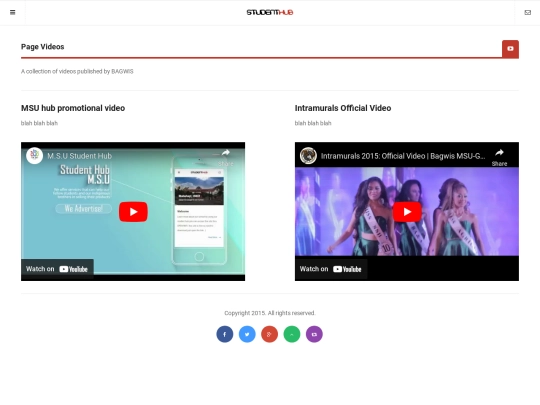Click the Copyright 2015 footer text

[x=270, y=313]
